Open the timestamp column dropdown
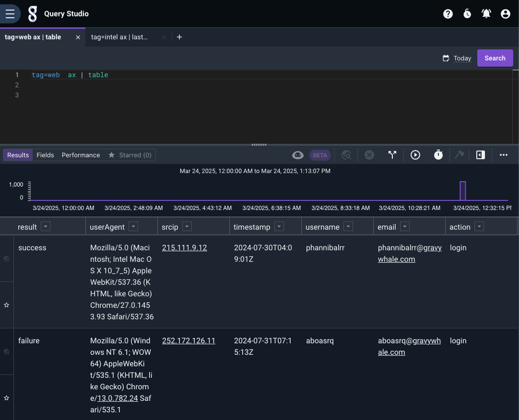Viewport: 519px width, 420px height. tap(279, 226)
